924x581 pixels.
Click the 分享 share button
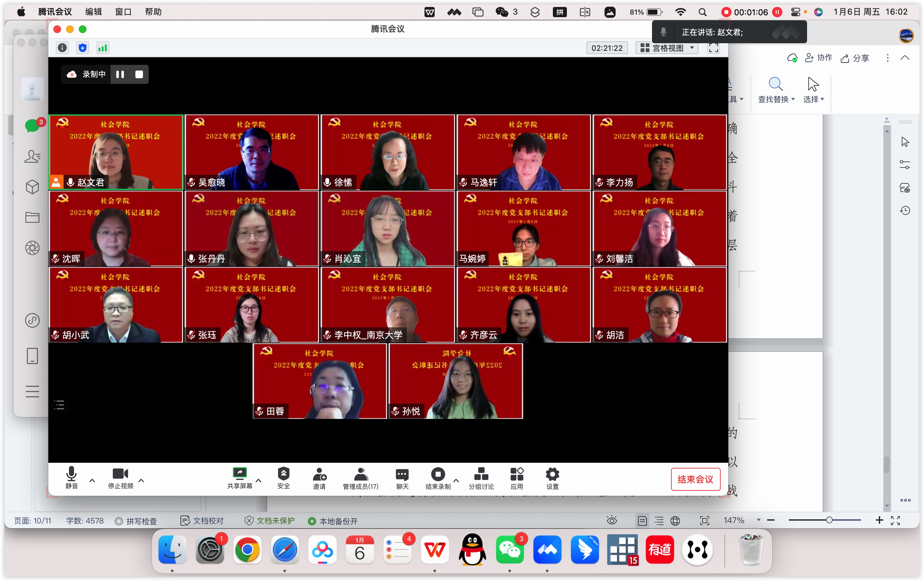point(855,58)
